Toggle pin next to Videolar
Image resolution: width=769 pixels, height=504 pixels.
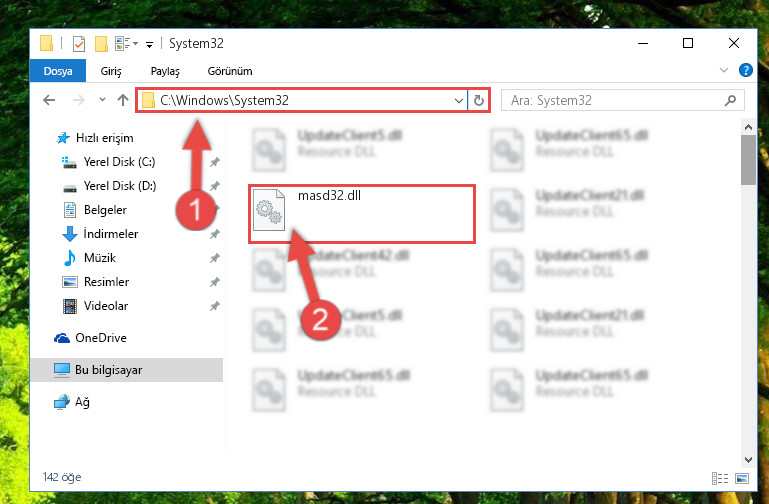pyautogui.click(x=215, y=306)
